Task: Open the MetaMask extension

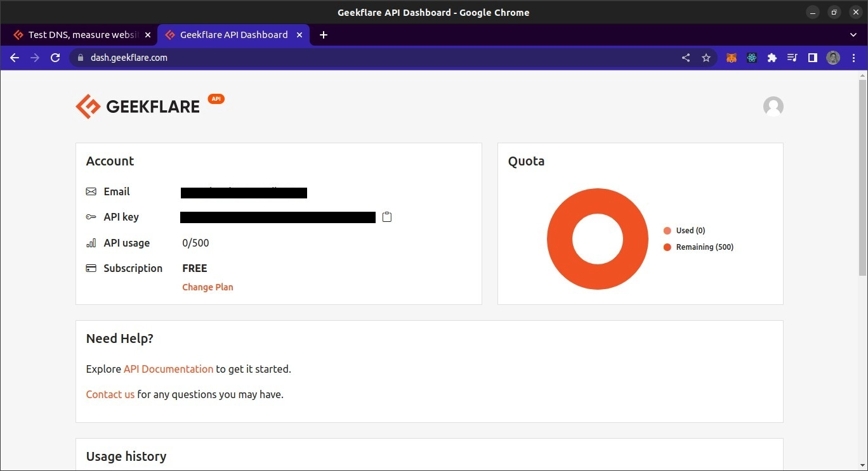Action: coord(731,58)
